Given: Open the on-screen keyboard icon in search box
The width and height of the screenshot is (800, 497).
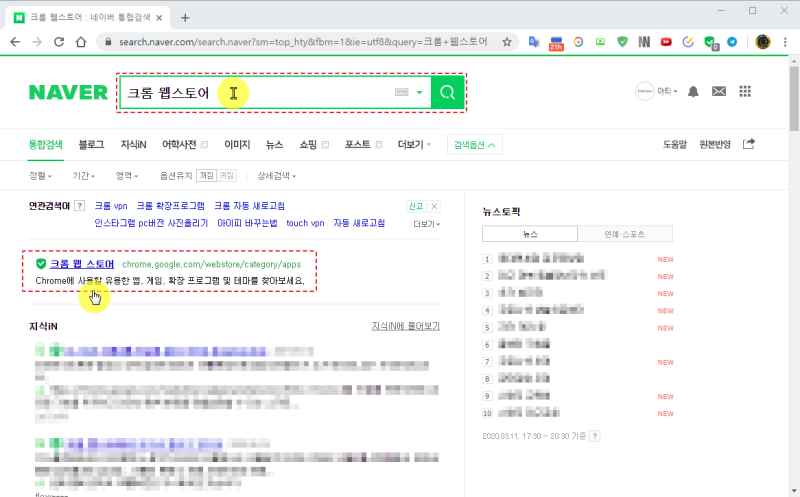Looking at the screenshot, I should tap(402, 92).
